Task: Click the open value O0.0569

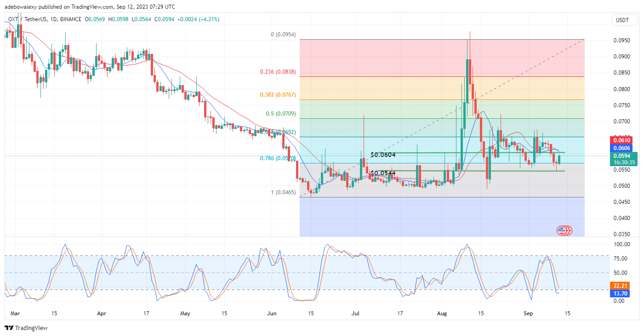Action: point(96,19)
